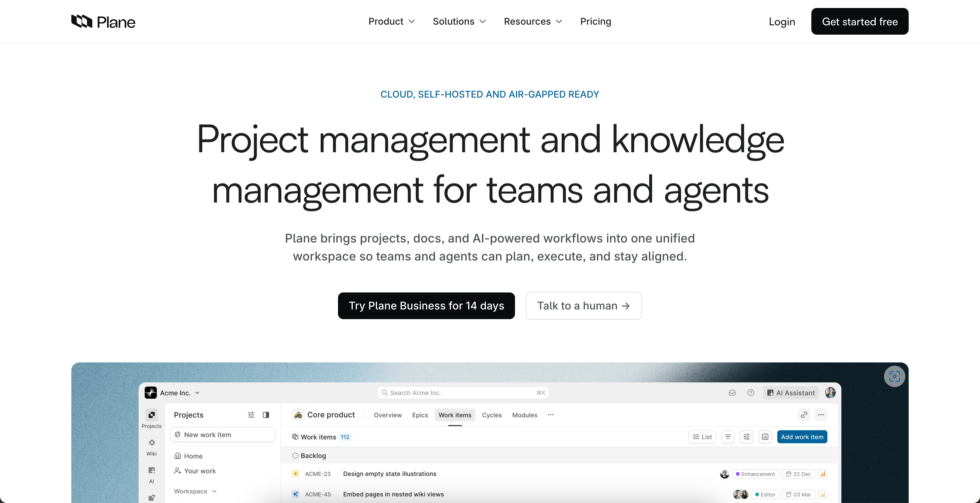Expand the Solutions dropdown menu
This screenshot has height=503, width=980.
click(459, 22)
